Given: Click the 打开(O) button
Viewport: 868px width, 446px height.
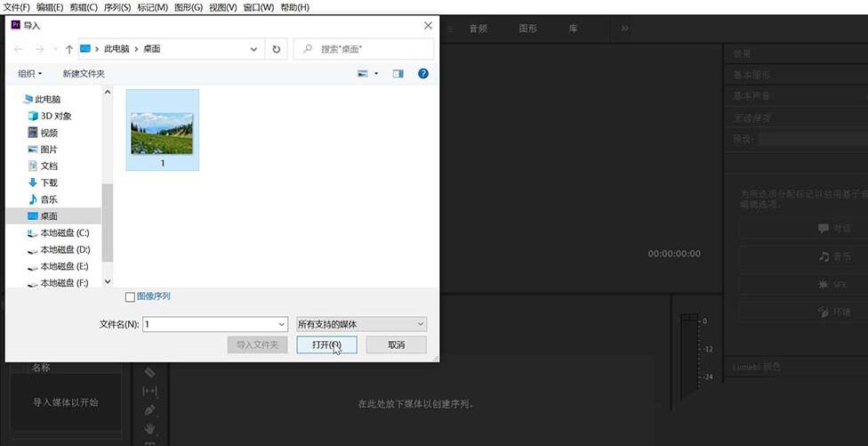Looking at the screenshot, I should (326, 345).
